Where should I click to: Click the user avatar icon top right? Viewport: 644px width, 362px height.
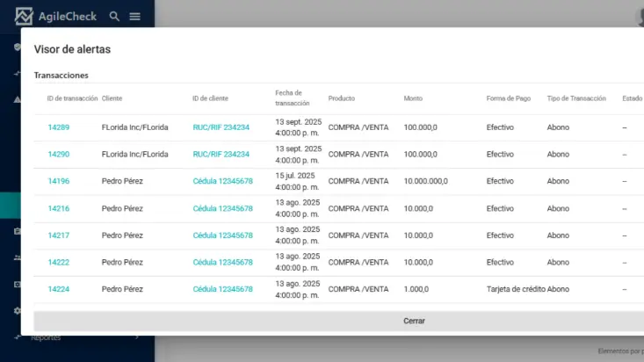click(x=639, y=14)
